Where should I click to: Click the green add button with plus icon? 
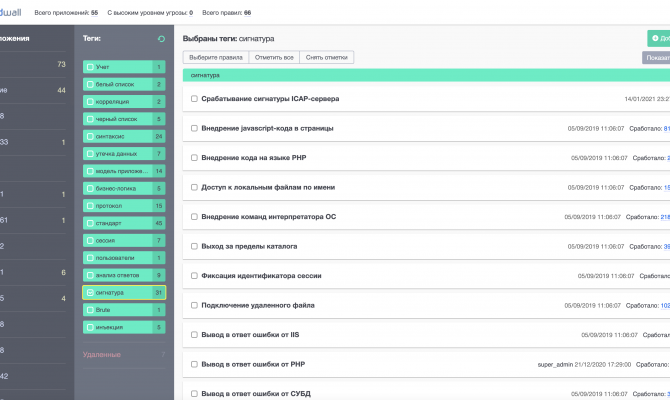(658, 38)
